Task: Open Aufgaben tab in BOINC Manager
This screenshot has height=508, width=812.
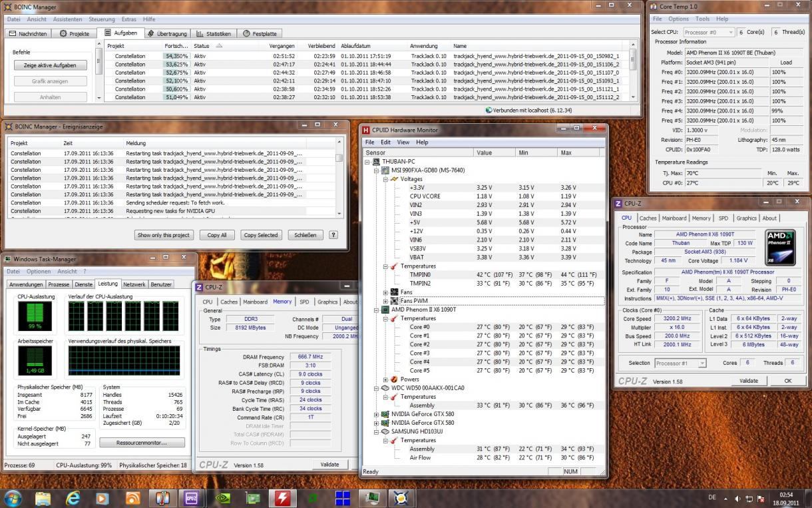Action: [x=120, y=33]
